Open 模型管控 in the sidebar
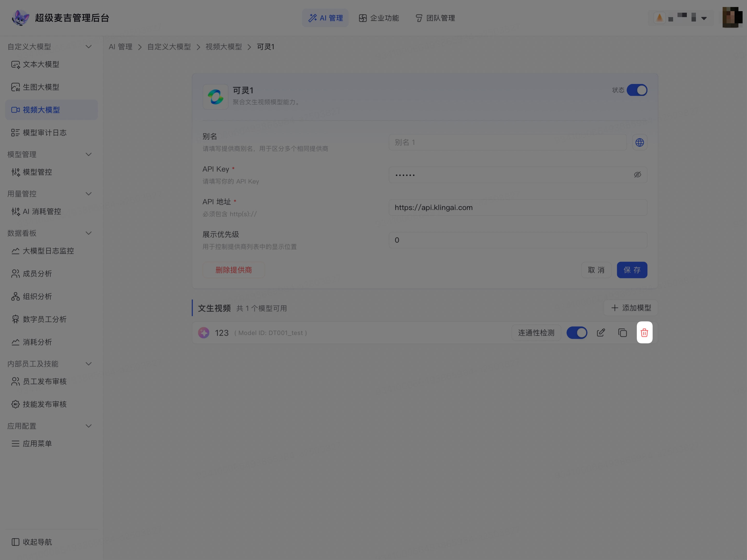Screen dimensions: 747x560 click(51, 172)
